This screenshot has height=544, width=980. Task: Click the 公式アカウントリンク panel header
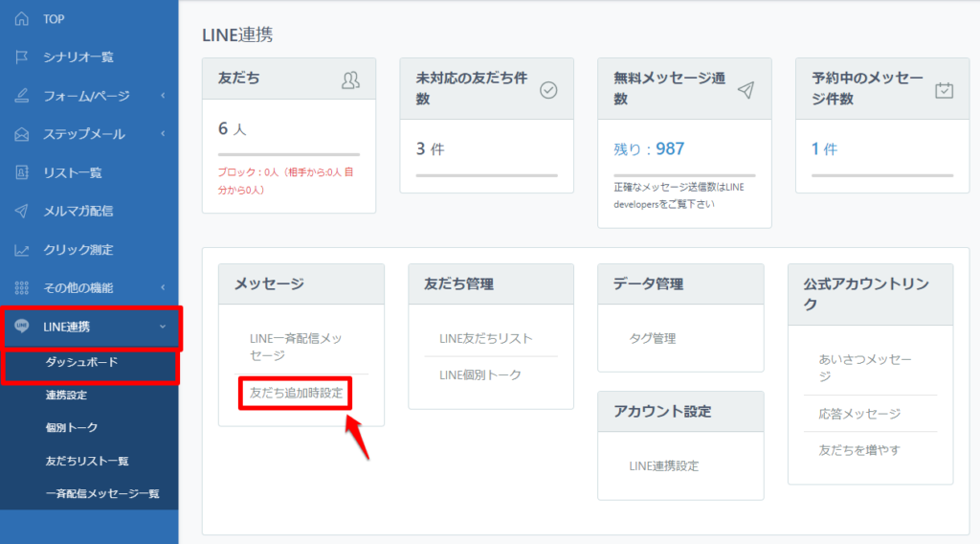coord(871,294)
